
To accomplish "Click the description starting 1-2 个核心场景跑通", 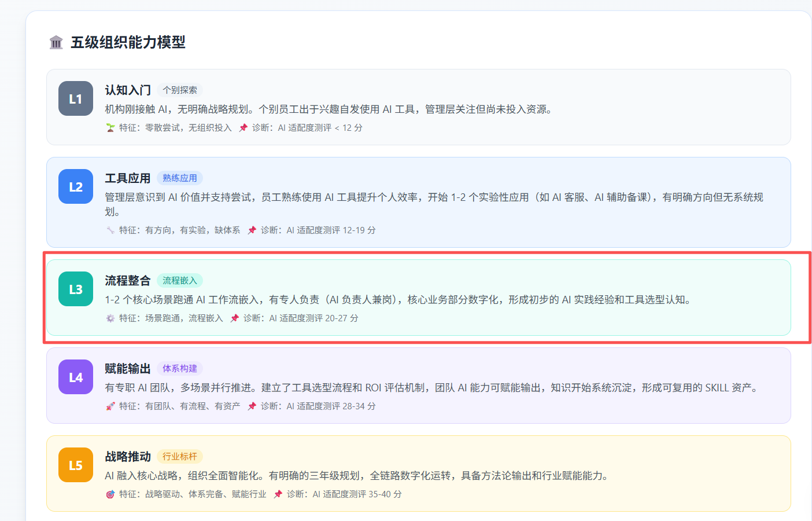I will point(400,299).
